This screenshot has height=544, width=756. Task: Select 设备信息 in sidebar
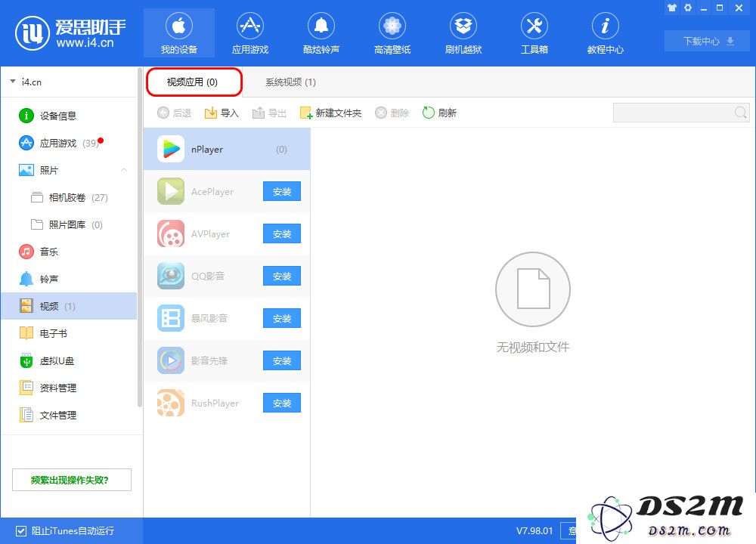(x=69, y=116)
